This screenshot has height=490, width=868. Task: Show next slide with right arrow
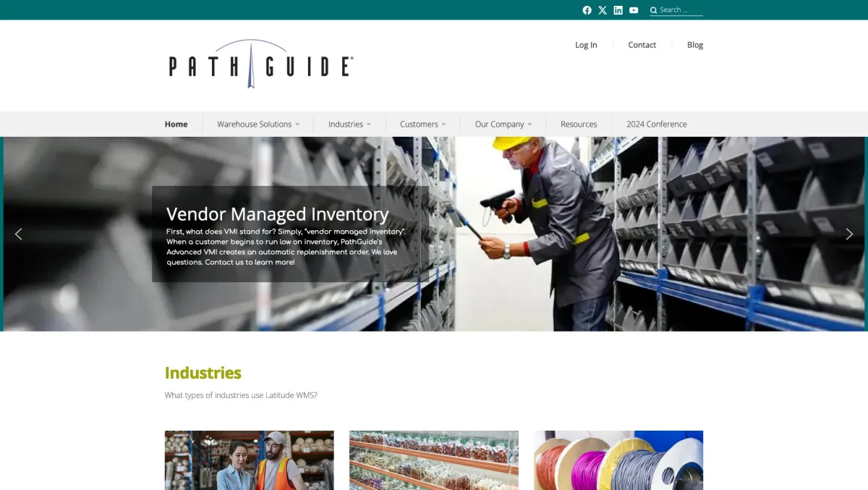(849, 234)
